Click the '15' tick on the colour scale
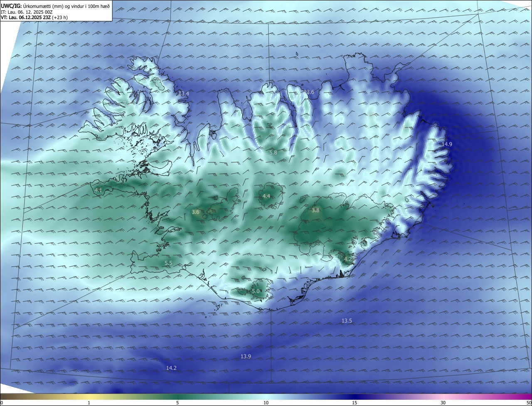The image size is (532, 406). (355, 403)
